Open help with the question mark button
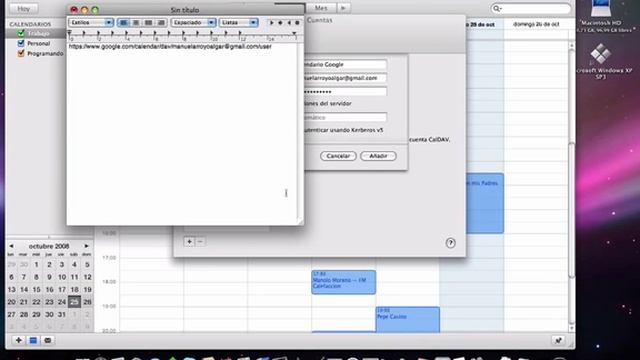 450,243
